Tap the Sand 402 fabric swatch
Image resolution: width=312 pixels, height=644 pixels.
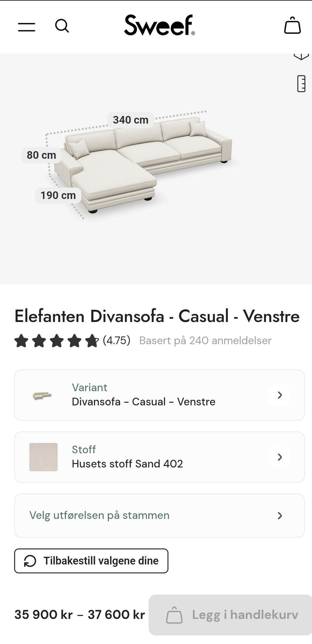43,457
